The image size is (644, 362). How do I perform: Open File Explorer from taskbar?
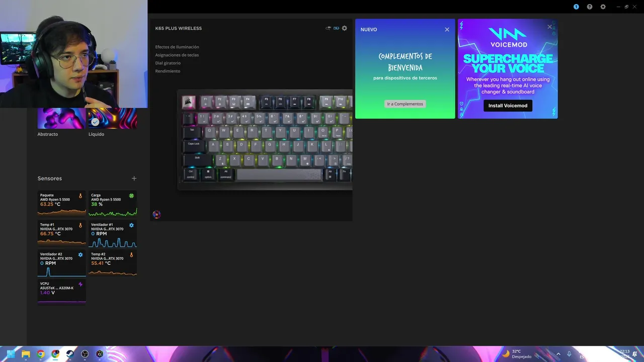pos(26,354)
